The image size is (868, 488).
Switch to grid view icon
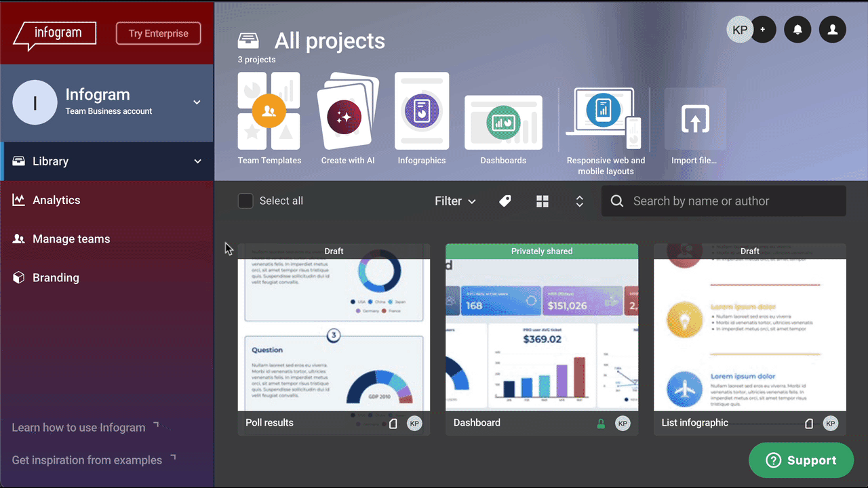(x=542, y=201)
